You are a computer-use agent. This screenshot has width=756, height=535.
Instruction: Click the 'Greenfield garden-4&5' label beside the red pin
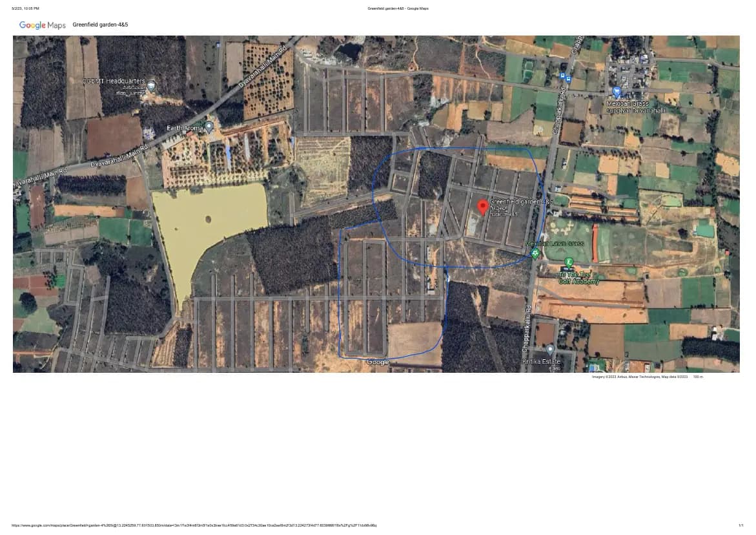point(520,202)
